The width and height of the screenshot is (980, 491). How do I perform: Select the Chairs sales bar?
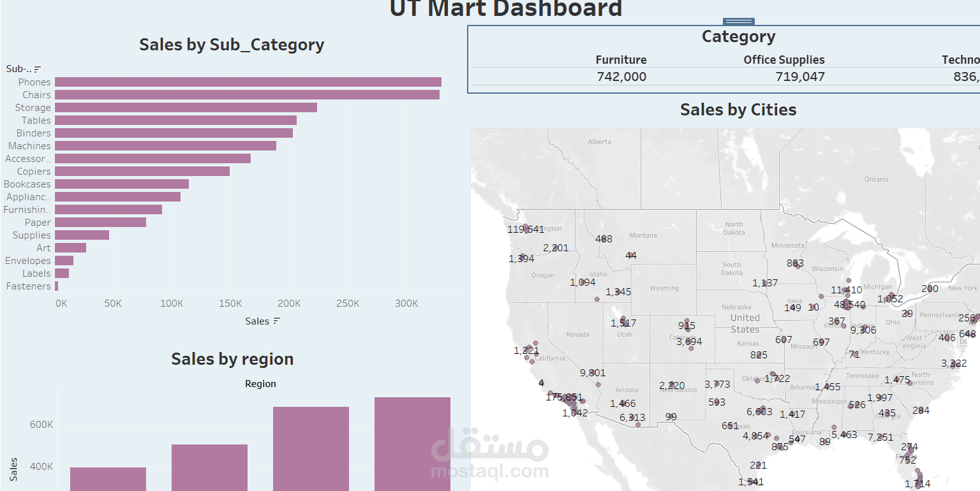247,95
